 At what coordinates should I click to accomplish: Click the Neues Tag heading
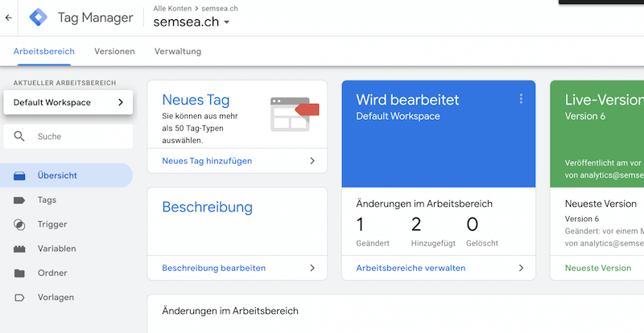pos(196,100)
